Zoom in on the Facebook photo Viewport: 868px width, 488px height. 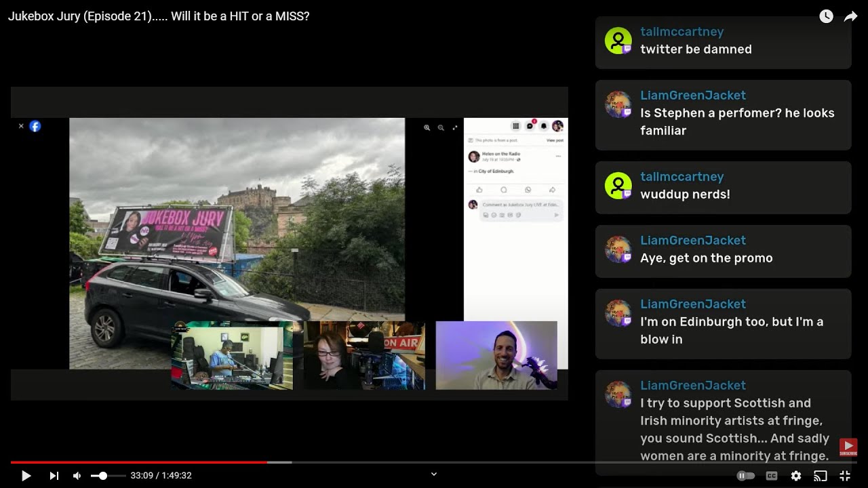427,127
